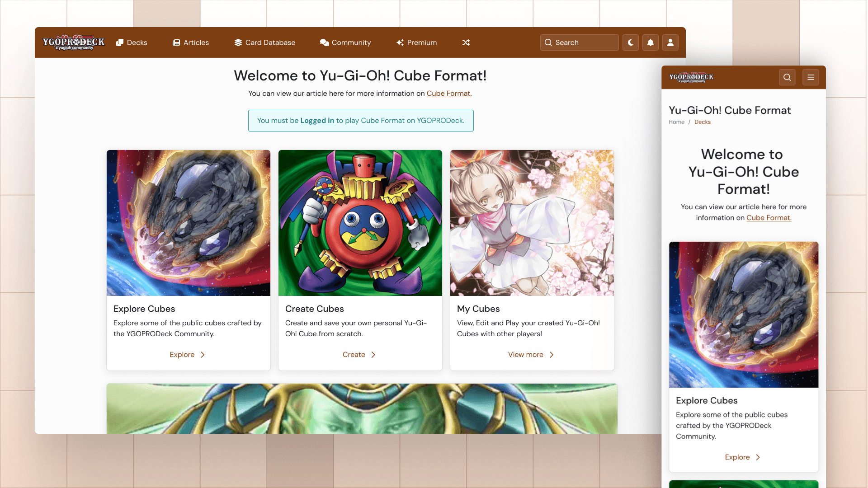
Task: Follow the Logged in link
Action: click(317, 121)
